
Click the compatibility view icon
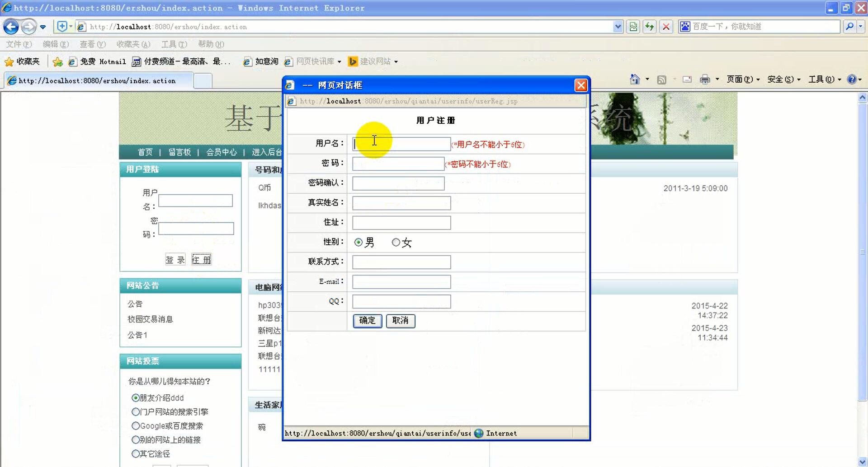tap(633, 27)
